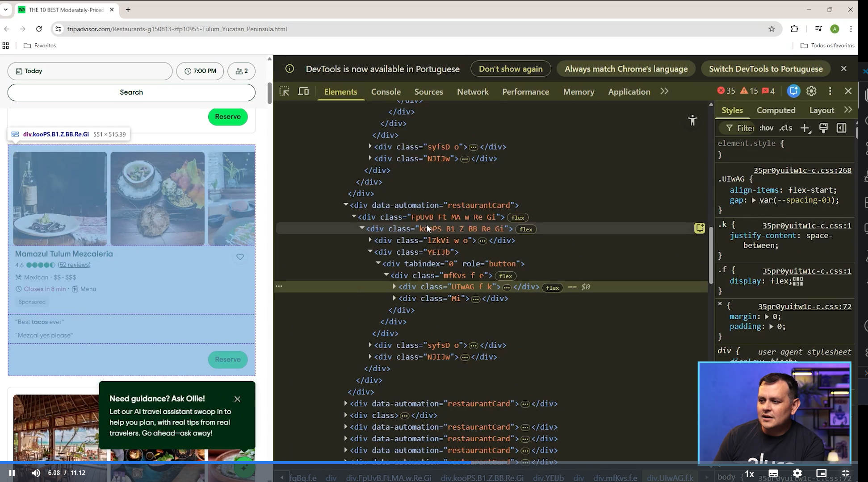This screenshot has height=482, width=868.
Task: Expand the Mi class div
Action: click(394, 298)
